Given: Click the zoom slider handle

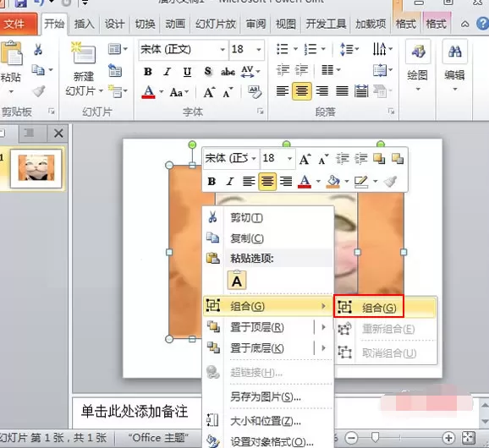Looking at the screenshot, I should coord(375,438).
